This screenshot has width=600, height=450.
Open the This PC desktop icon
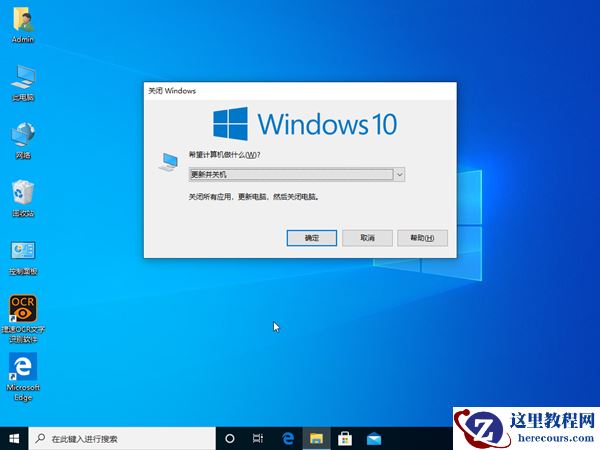23,82
